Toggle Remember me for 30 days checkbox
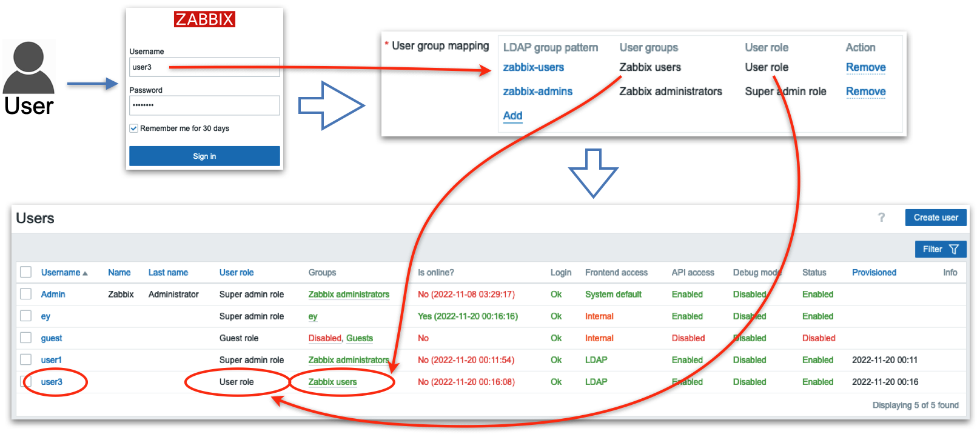The image size is (980, 437). point(134,128)
